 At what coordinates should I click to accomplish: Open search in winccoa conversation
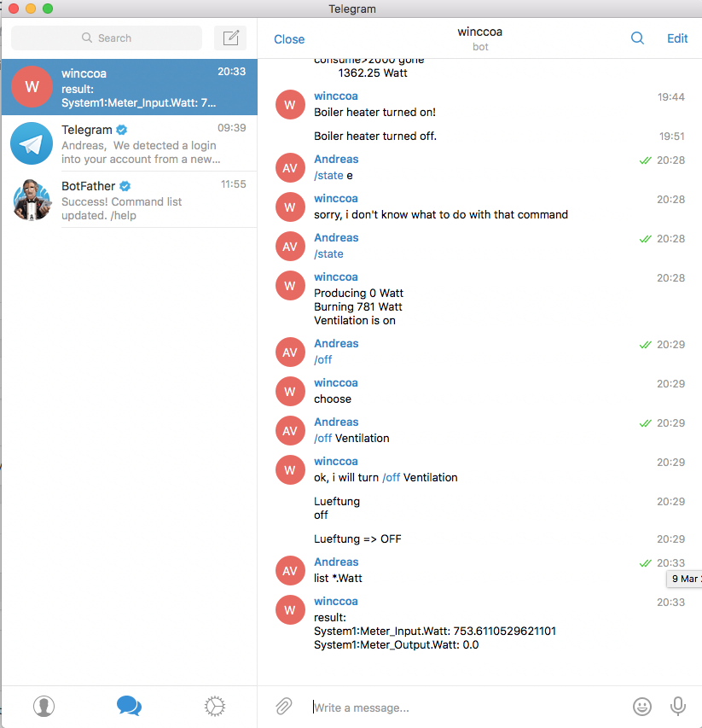(x=637, y=38)
